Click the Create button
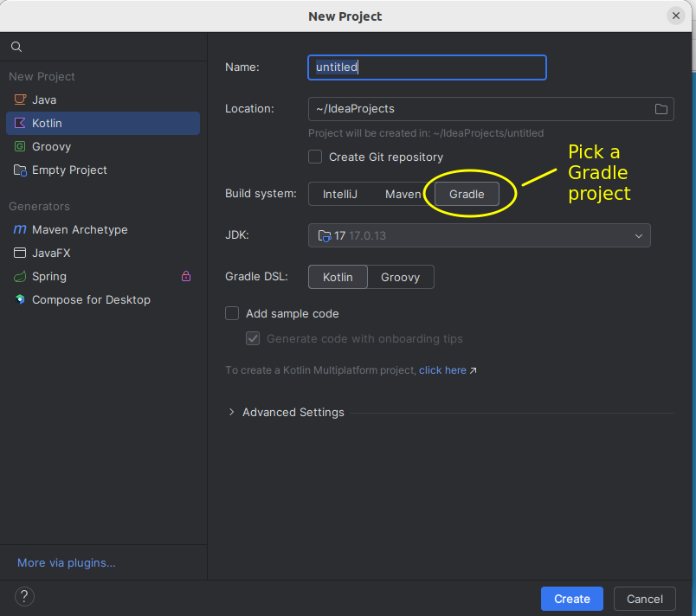The height and width of the screenshot is (616, 696). [571, 599]
